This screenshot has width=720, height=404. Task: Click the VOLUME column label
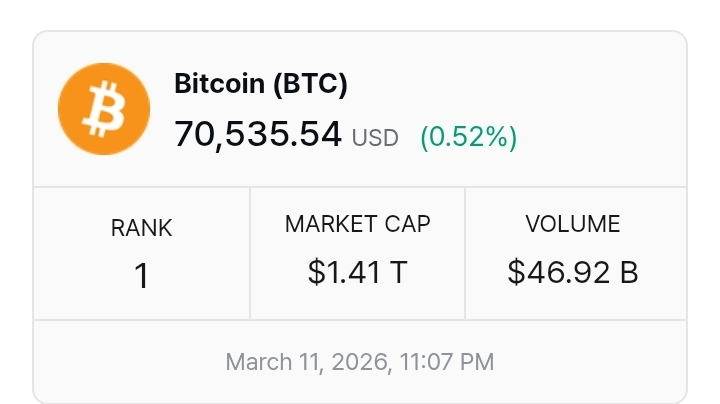tap(573, 224)
